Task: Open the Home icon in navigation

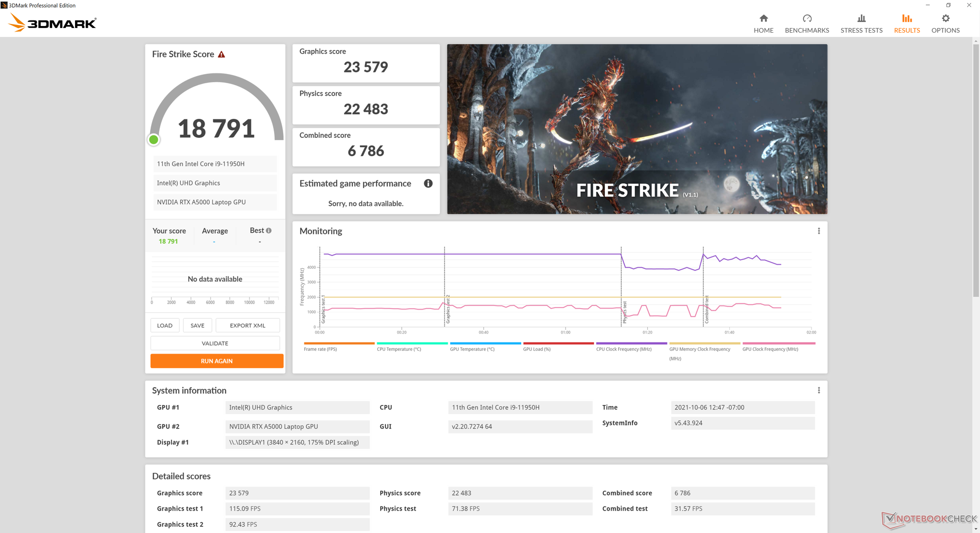Action: (x=764, y=18)
